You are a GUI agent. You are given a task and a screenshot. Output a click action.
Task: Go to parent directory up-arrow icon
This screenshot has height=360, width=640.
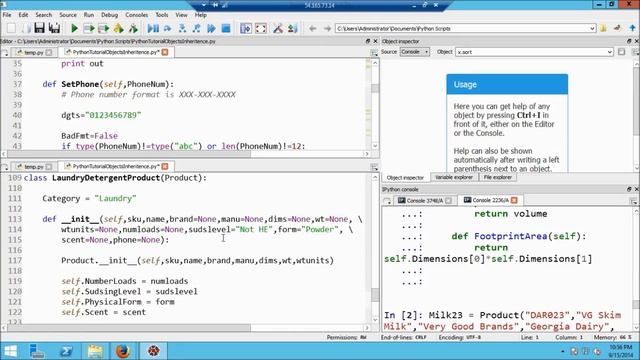(632, 28)
